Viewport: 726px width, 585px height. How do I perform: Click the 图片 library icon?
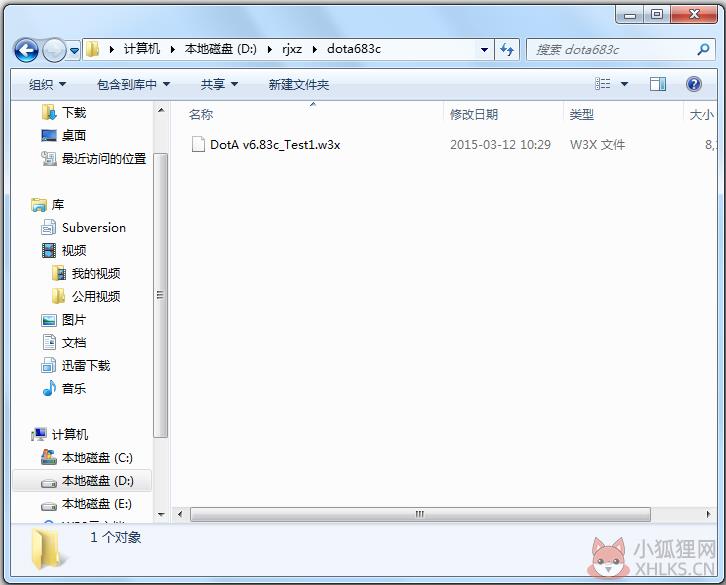pos(49,320)
